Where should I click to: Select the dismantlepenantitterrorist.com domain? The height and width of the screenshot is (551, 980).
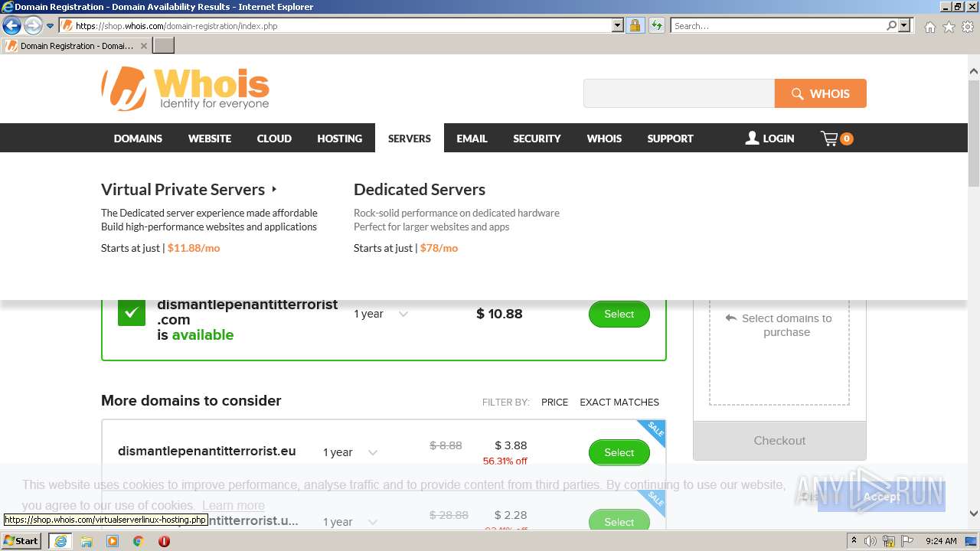[619, 314]
